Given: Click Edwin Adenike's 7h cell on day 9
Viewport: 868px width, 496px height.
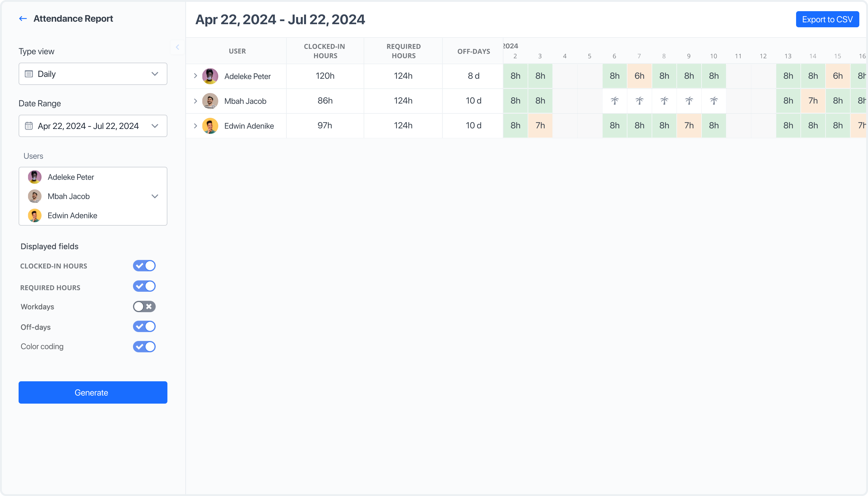Looking at the screenshot, I should pyautogui.click(x=689, y=126).
